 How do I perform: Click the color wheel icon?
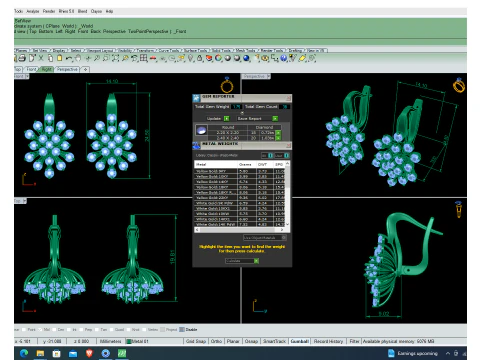click(218, 58)
